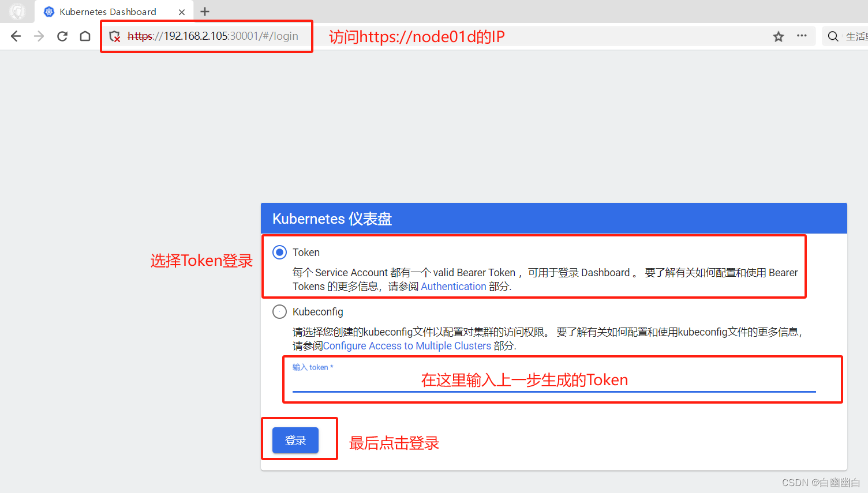Viewport: 868px width, 493px height.
Task: Click the address bar URL 192.168.2.105:30001
Action: (213, 36)
